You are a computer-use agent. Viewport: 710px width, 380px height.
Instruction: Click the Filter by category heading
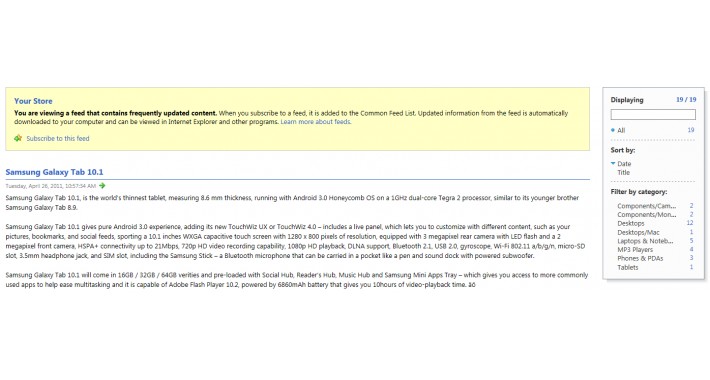[x=638, y=192]
